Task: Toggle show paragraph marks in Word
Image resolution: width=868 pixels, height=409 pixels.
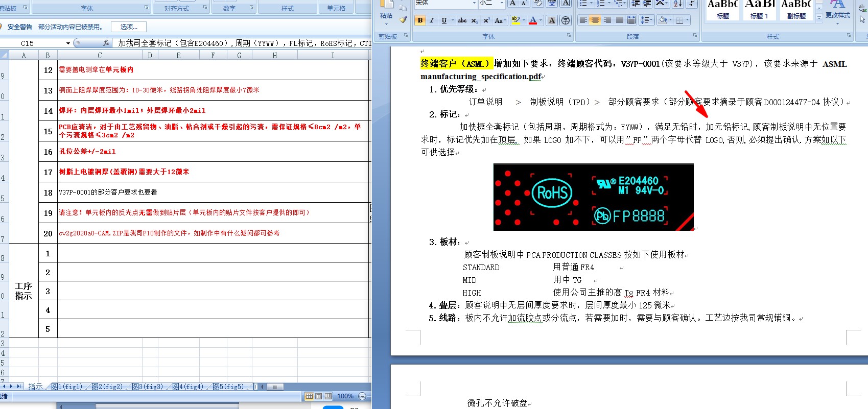Action: pos(691,3)
